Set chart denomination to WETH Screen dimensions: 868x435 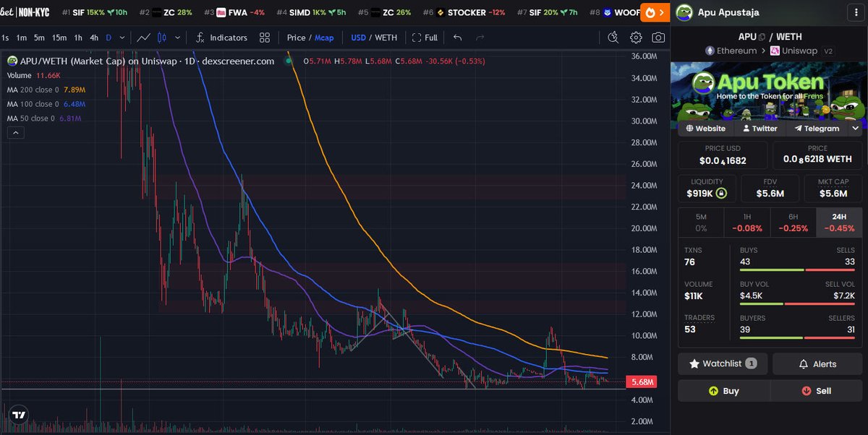point(387,38)
